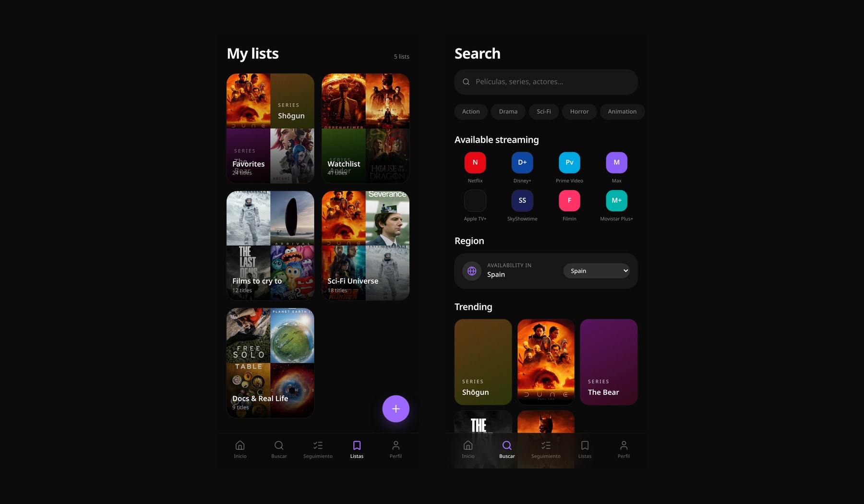This screenshot has width=864, height=504.
Task: Filter by Sci-Fi genre chip
Action: [543, 111]
